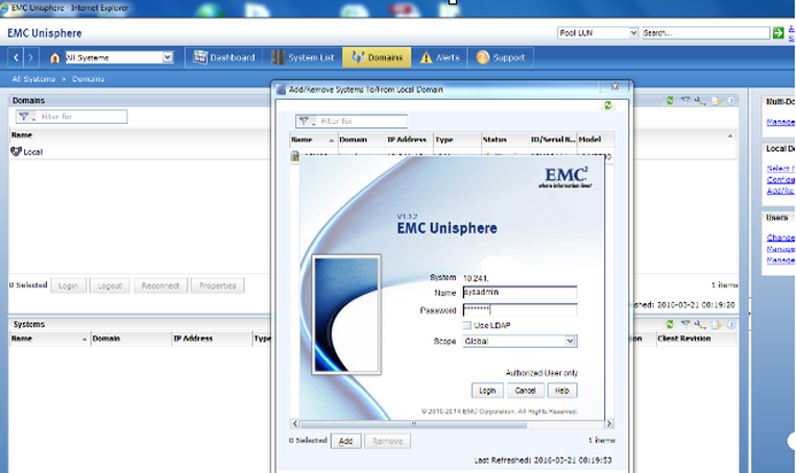Close the Add/Remove Systems dialog
Screen dimensions: 796x473
click(x=615, y=87)
